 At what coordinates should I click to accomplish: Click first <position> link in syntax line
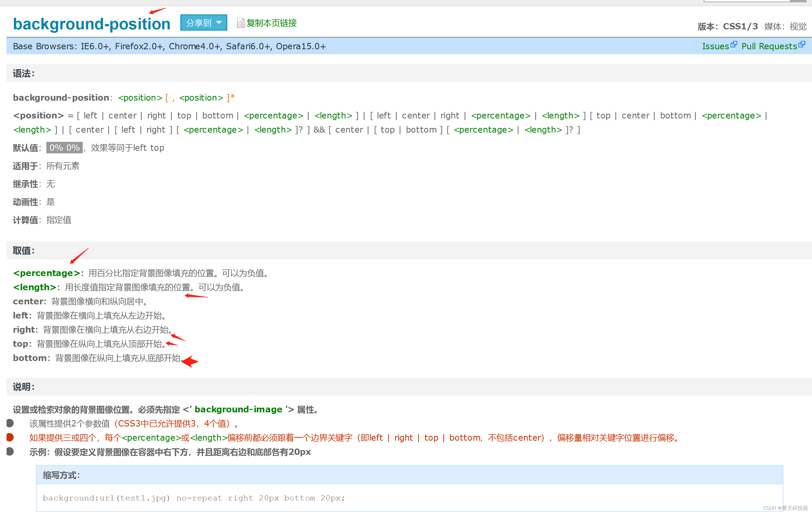[140, 98]
